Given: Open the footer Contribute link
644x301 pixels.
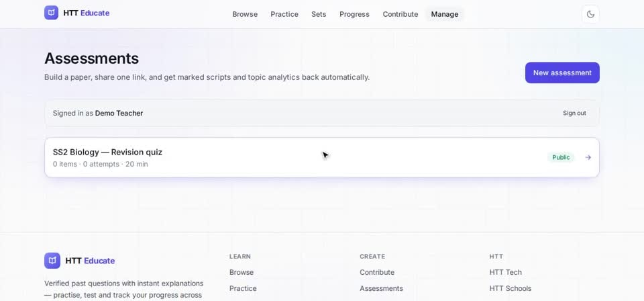Looking at the screenshot, I should click(x=377, y=272).
